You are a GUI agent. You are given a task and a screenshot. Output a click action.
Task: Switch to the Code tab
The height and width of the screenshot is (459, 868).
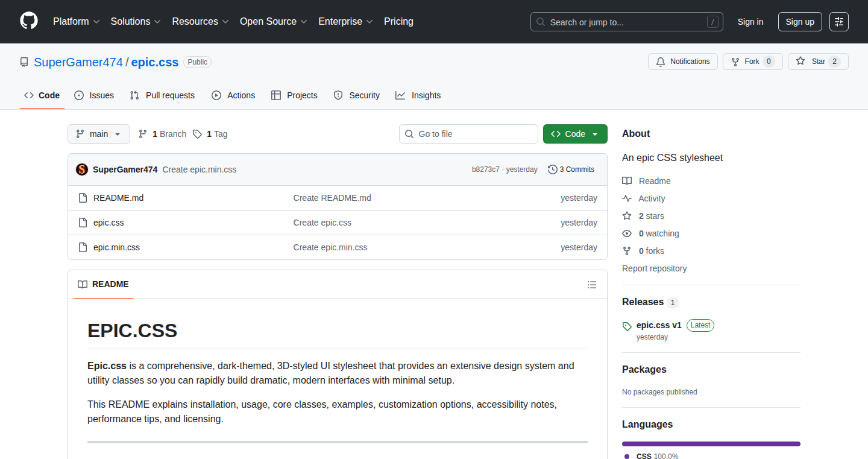tap(42, 95)
